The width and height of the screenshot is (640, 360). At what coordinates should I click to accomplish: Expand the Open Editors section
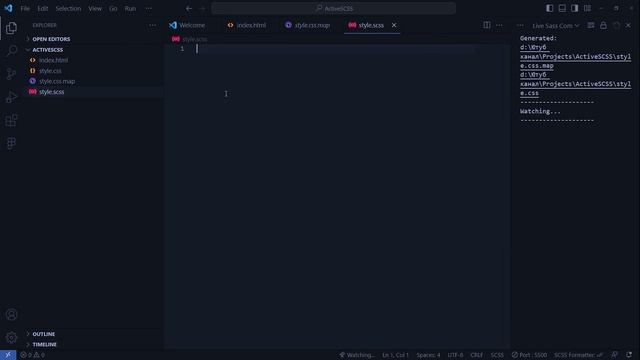point(94,39)
